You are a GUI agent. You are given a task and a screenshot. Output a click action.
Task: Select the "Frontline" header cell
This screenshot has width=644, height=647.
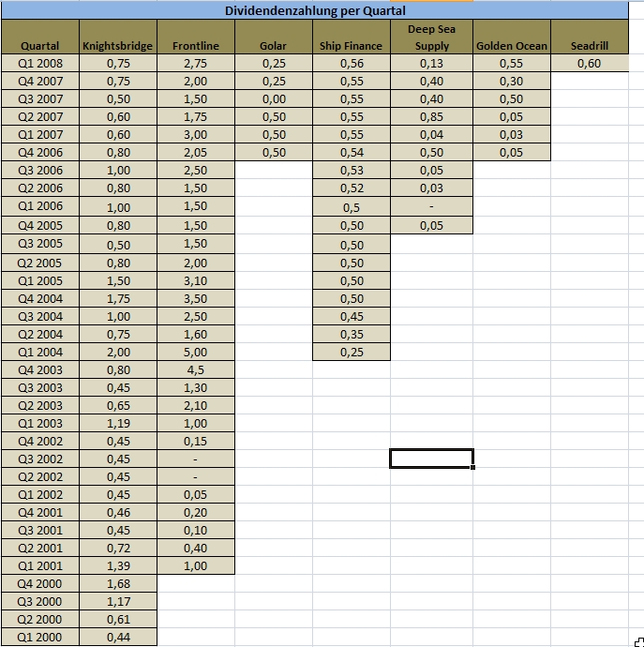point(196,37)
